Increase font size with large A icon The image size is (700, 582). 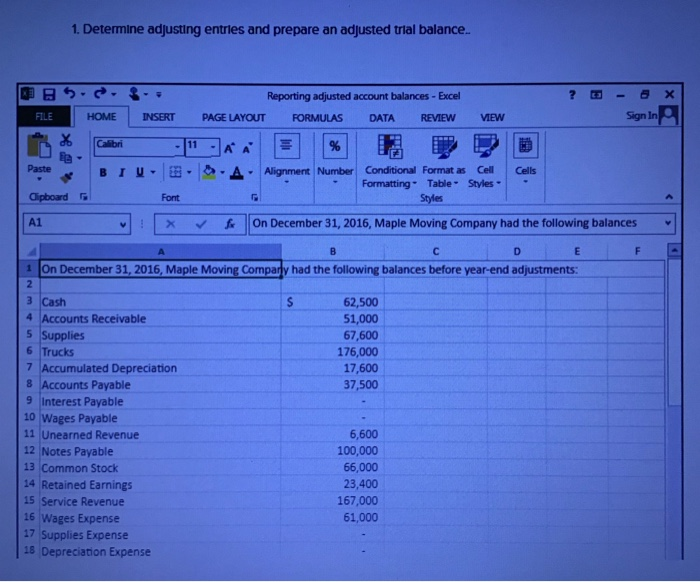click(229, 148)
